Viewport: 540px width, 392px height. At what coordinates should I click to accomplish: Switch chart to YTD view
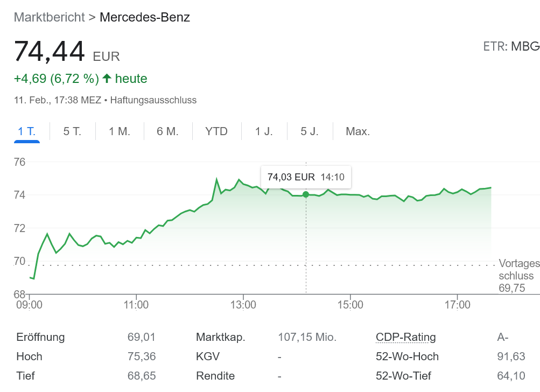pos(216,131)
